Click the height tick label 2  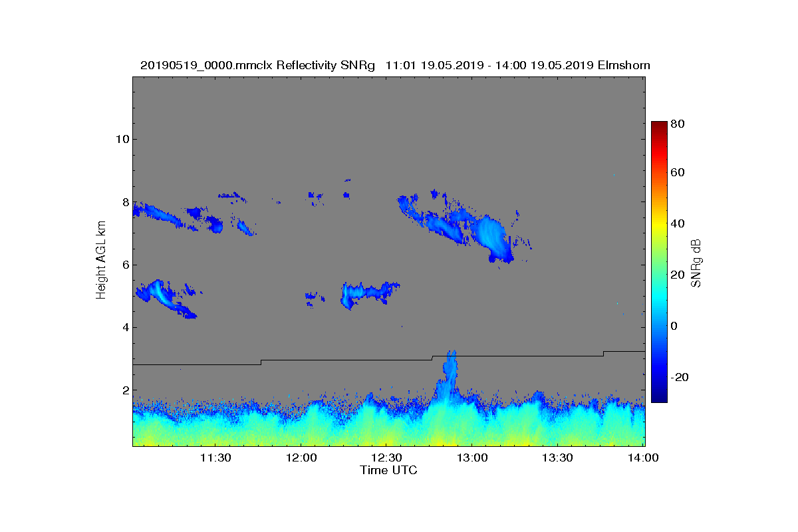(124, 390)
